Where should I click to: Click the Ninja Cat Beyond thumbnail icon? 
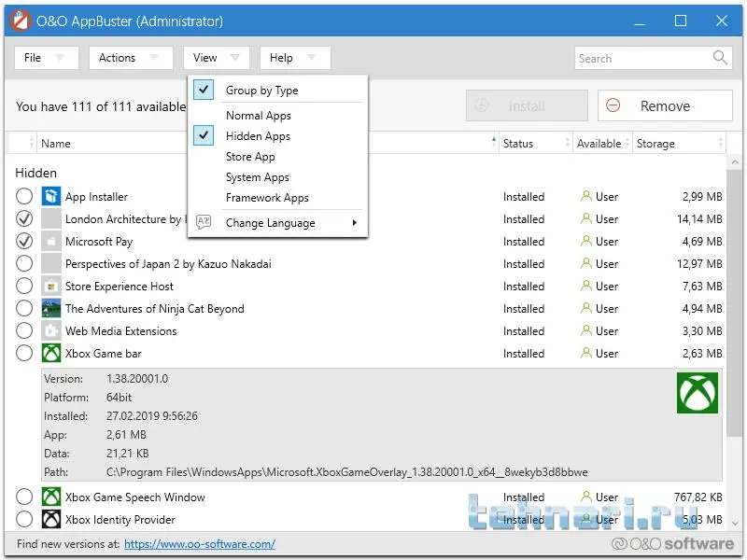coord(51,308)
